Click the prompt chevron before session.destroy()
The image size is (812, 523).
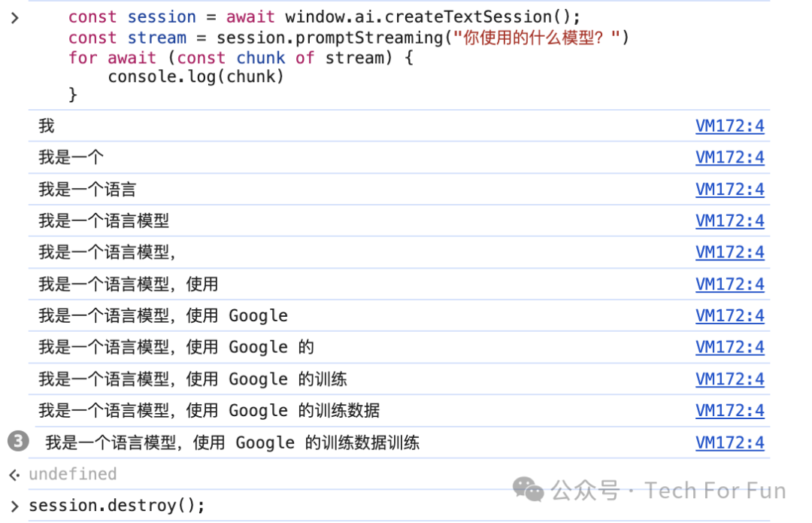point(14,505)
